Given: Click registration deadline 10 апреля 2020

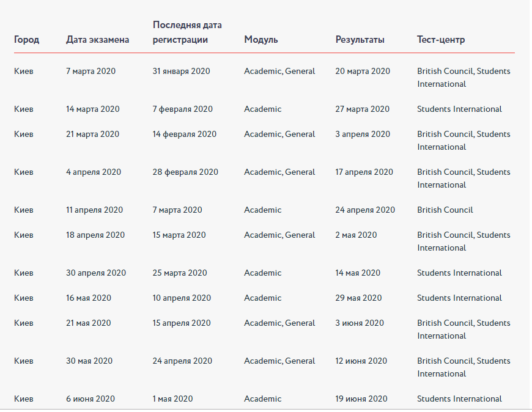Looking at the screenshot, I should [182, 298].
